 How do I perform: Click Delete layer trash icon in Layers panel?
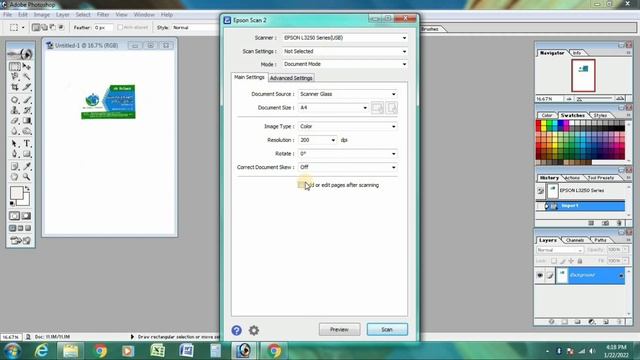click(619, 322)
